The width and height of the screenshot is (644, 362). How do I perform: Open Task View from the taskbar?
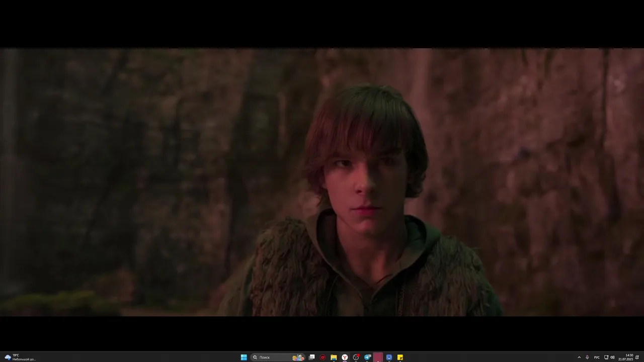pyautogui.click(x=312, y=357)
